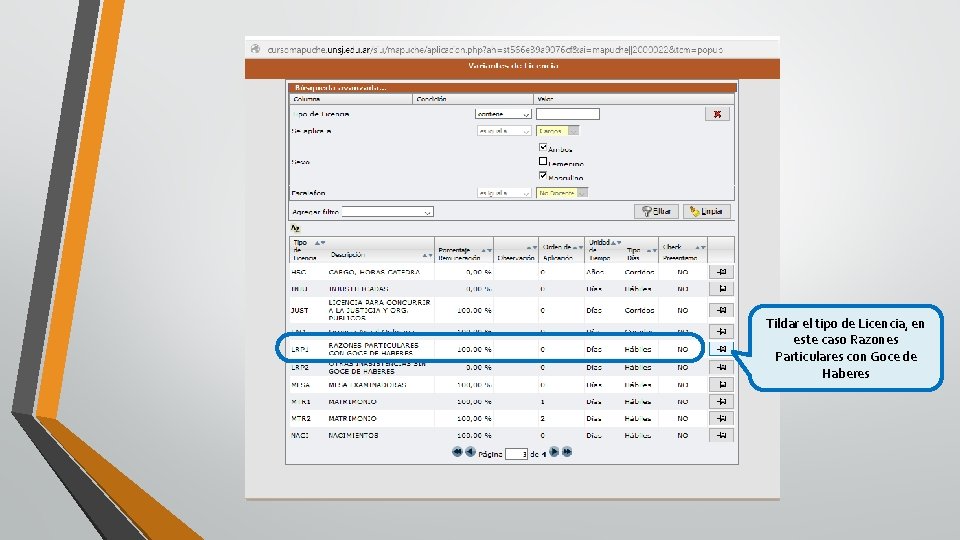The image size is (960, 540).
Task: Sort by Descripción column arrows
Action: click(x=427, y=255)
